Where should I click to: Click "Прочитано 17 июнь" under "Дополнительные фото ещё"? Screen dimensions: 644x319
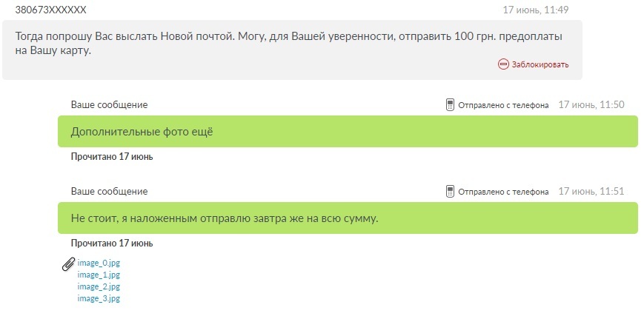(x=112, y=157)
